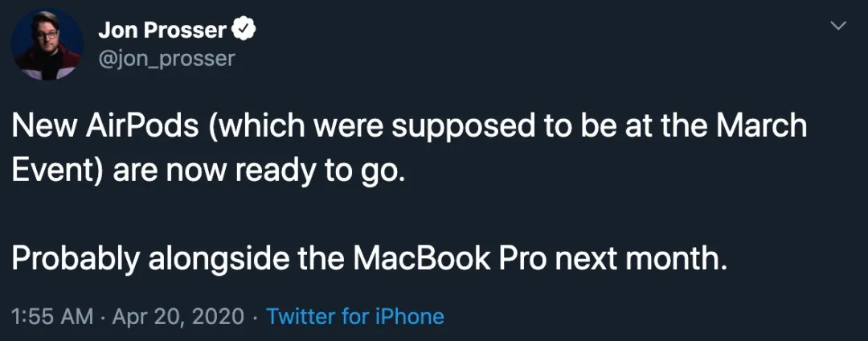Click the 1:55 AM timestamp

[x=54, y=316]
